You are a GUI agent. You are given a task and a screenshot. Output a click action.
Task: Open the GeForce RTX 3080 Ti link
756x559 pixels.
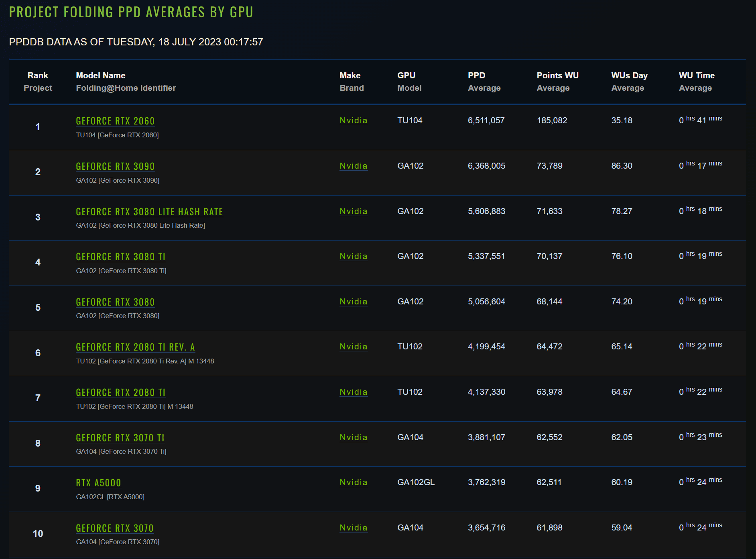[x=120, y=257]
